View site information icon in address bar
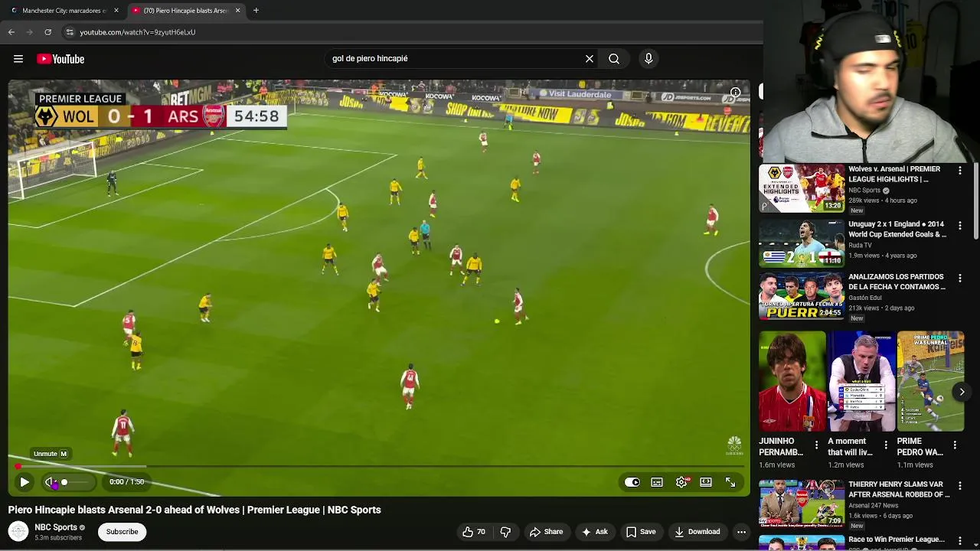This screenshot has height=551, width=980. pyautogui.click(x=70, y=32)
